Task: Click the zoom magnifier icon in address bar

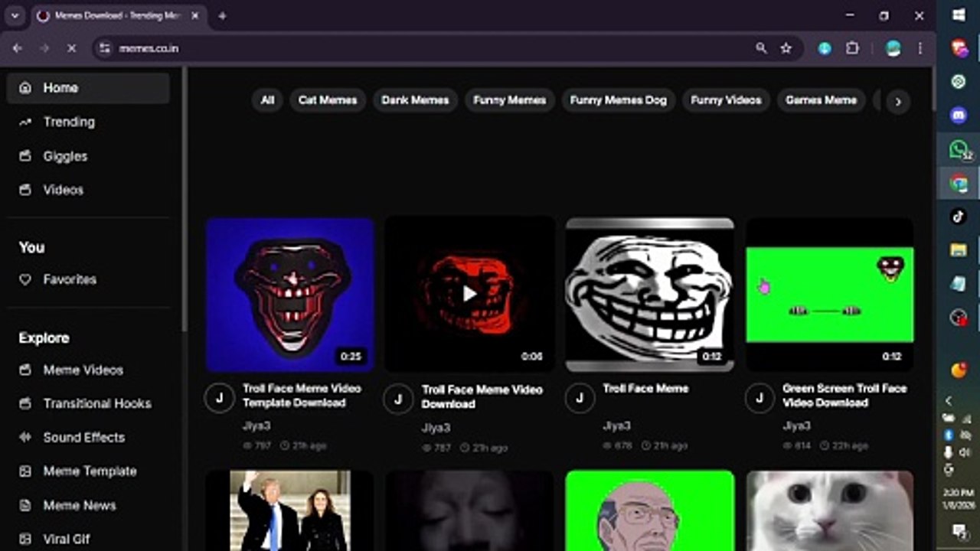Action: point(761,48)
